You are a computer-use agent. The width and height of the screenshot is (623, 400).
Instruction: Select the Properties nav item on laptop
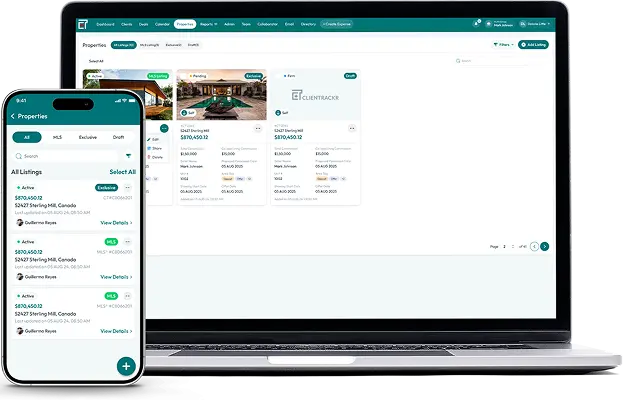pyautogui.click(x=185, y=24)
